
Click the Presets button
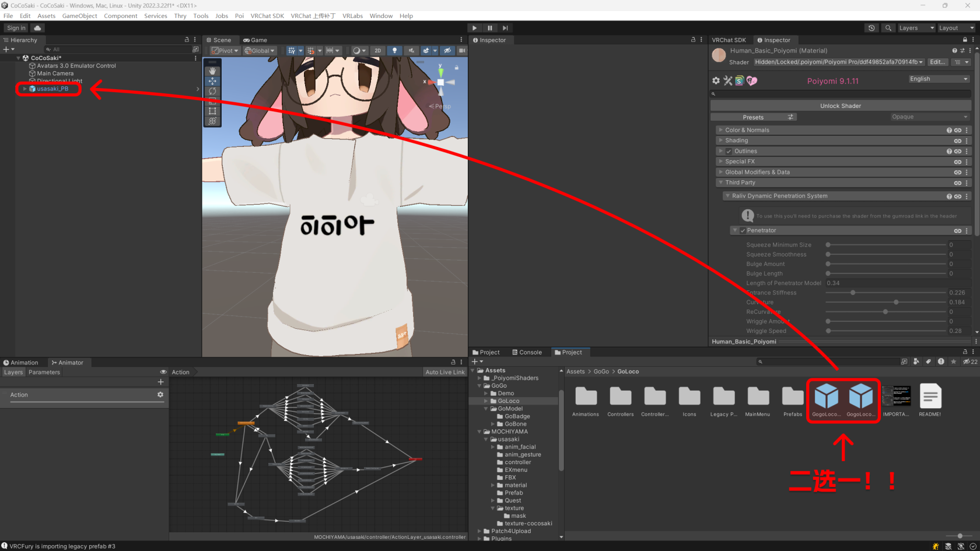(753, 117)
